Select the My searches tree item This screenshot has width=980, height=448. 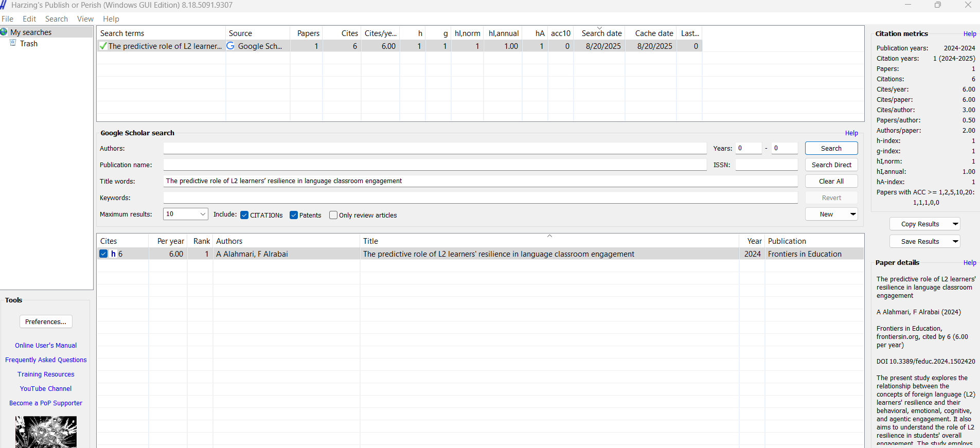31,32
